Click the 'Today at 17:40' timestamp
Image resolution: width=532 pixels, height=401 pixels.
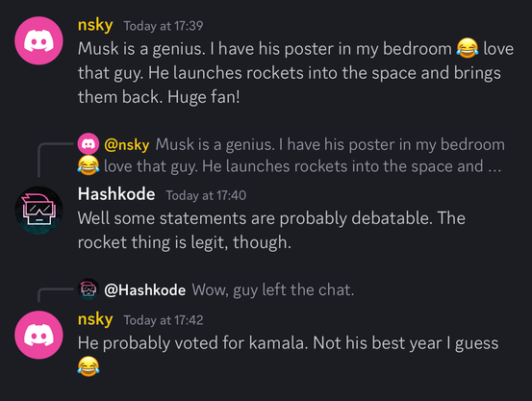click(x=206, y=196)
